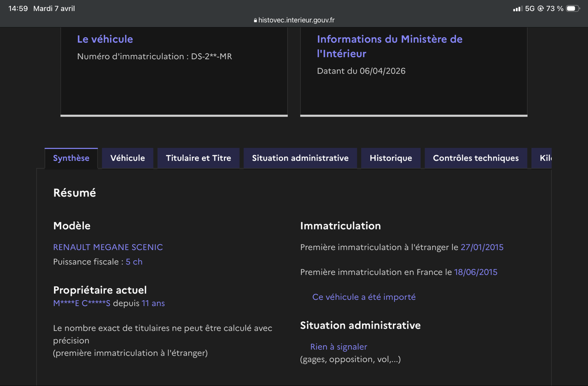Click 'Informations du Ministère de l'Intérieur' heading
588x386 pixels.
coord(390,46)
